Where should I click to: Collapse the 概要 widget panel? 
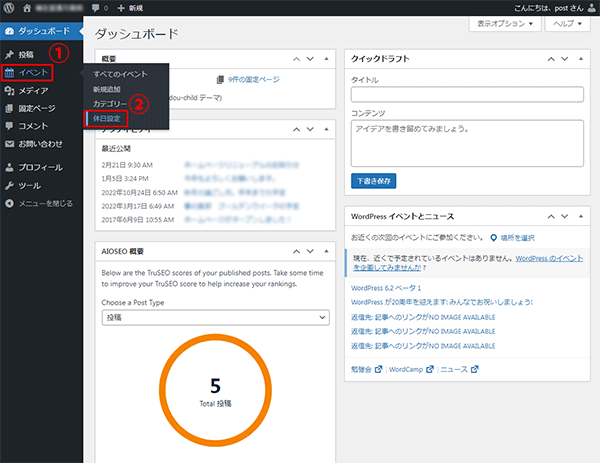pyautogui.click(x=326, y=59)
